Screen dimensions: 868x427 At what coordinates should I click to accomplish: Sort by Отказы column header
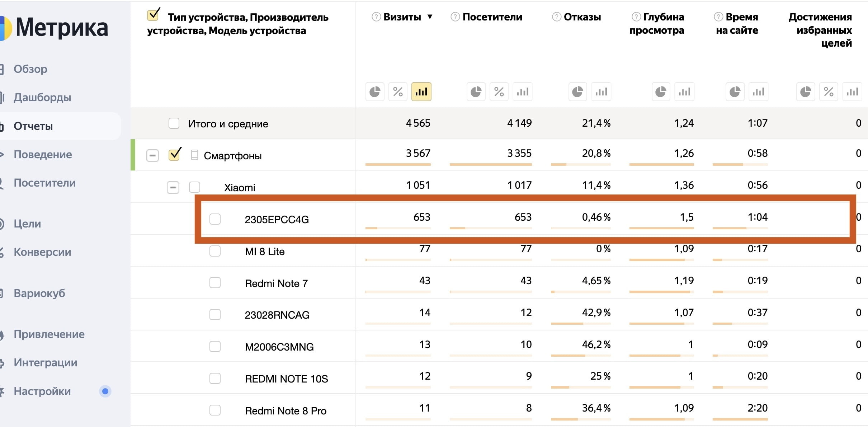pyautogui.click(x=582, y=17)
